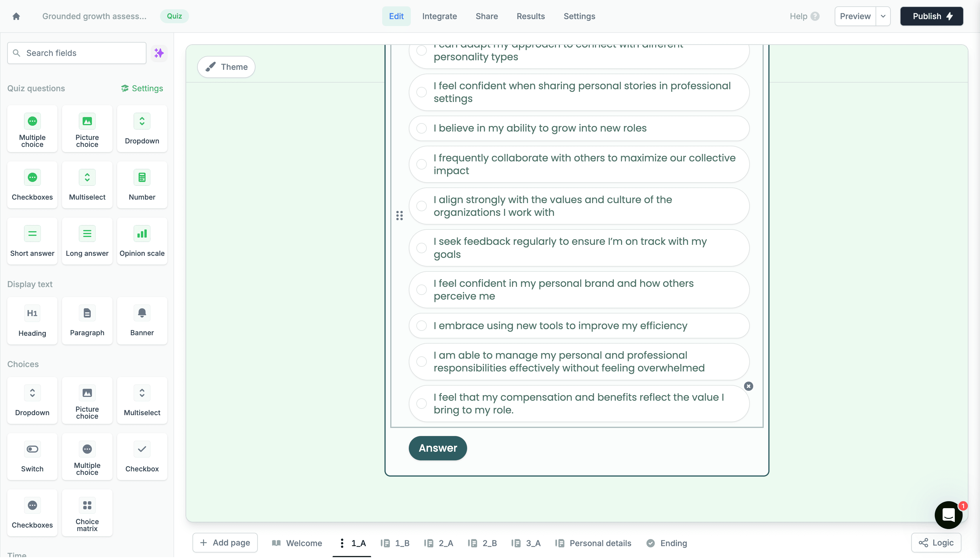Image resolution: width=980 pixels, height=558 pixels.
Task: Open the 1_A page options menu
Action: [x=342, y=543]
